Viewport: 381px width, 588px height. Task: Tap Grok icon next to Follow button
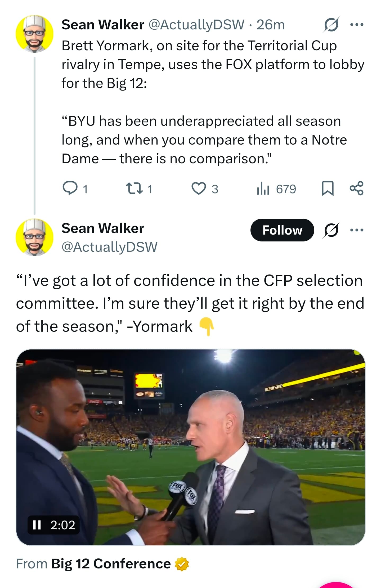click(331, 230)
